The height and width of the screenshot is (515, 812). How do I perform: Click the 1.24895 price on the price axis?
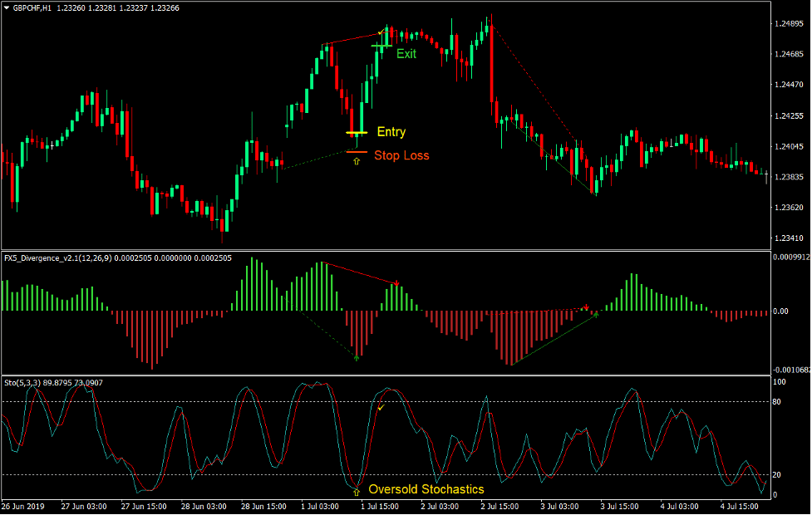(x=788, y=23)
